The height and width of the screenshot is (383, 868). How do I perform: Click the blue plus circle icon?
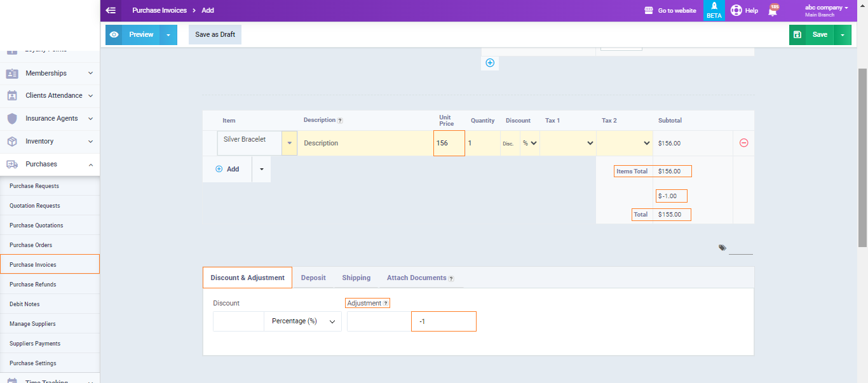[x=490, y=63]
